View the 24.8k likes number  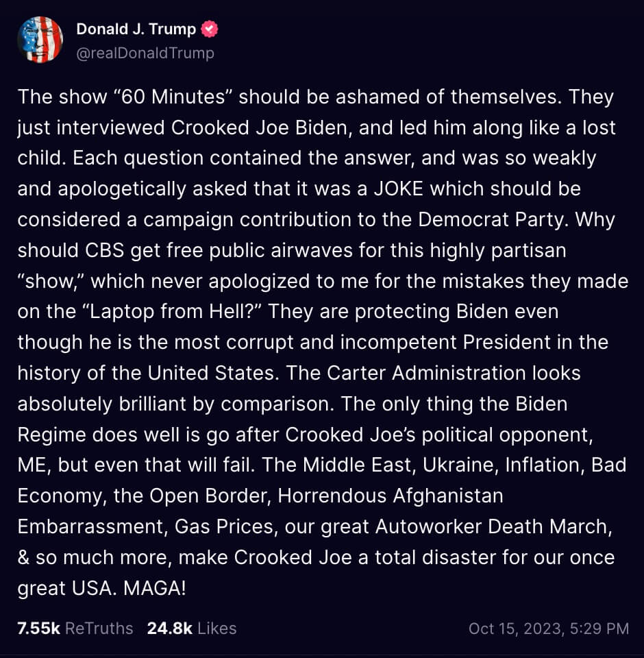coord(169,628)
